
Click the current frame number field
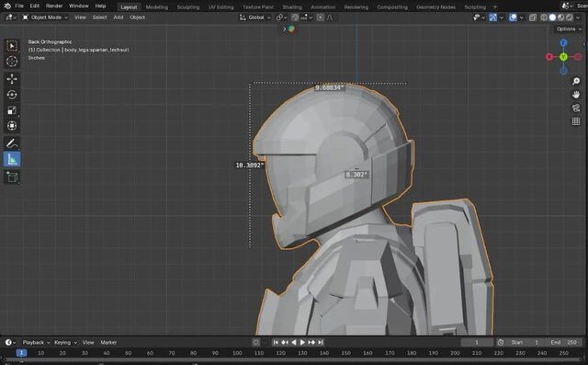click(477, 342)
